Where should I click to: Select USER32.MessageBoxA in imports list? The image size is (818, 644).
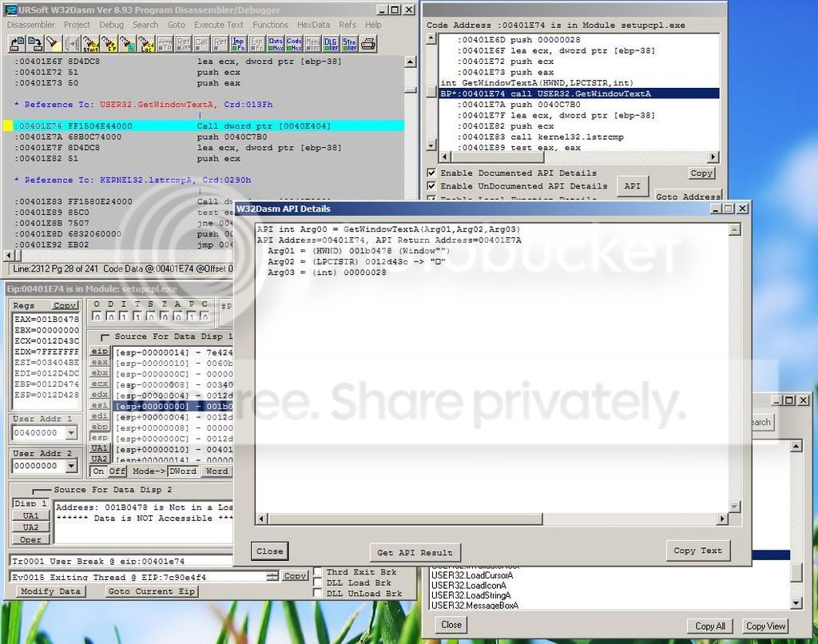[475, 606]
